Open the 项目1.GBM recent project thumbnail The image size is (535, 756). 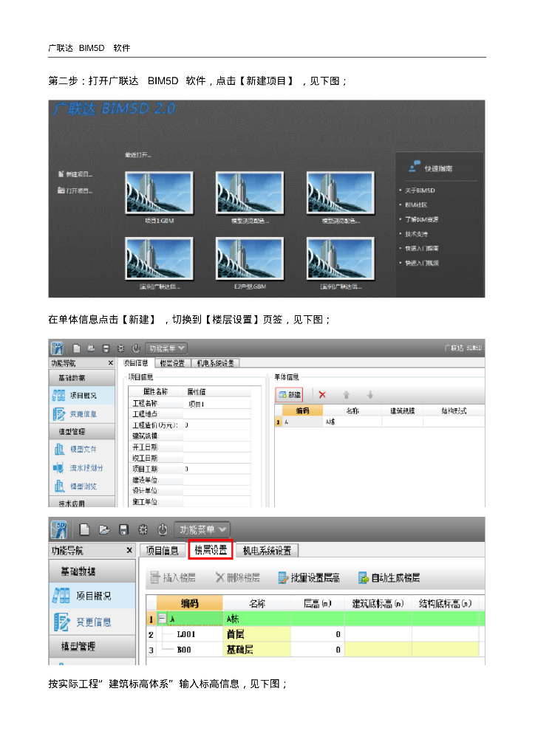click(x=159, y=192)
